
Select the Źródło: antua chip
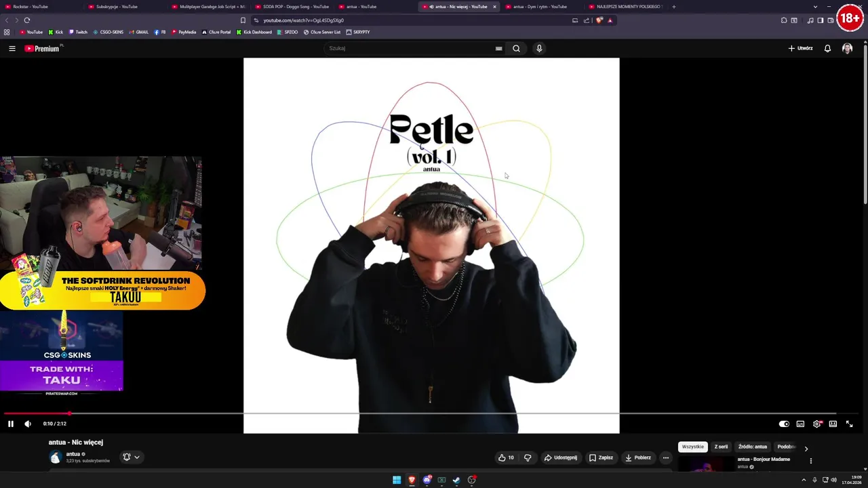click(x=753, y=447)
